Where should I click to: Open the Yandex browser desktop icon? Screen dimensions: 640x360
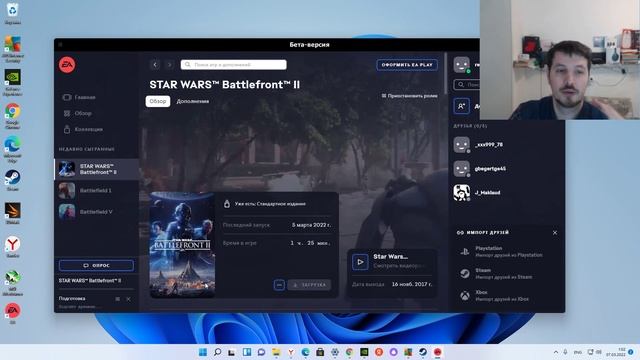pyautogui.click(x=13, y=247)
